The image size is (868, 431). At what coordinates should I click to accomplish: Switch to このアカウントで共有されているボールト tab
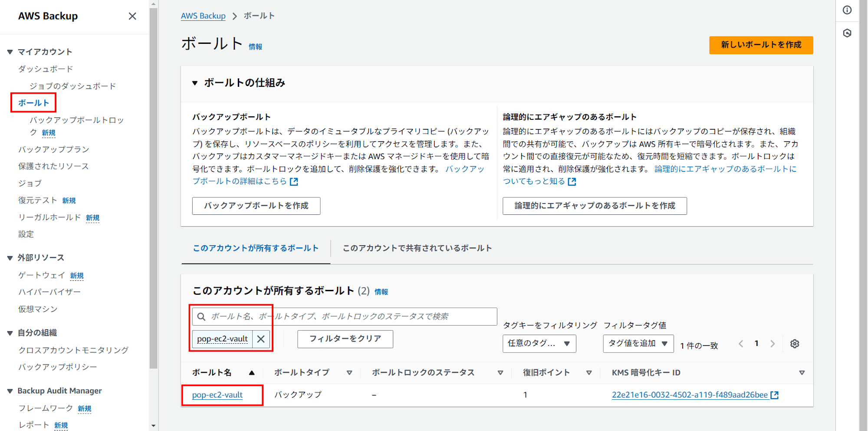click(417, 248)
